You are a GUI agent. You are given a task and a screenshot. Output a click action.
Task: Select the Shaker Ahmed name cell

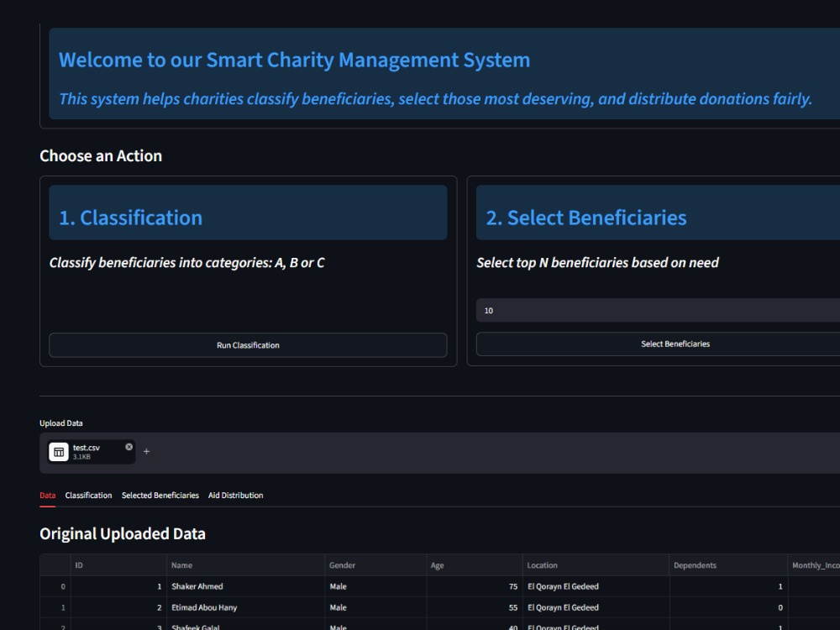pyautogui.click(x=245, y=586)
